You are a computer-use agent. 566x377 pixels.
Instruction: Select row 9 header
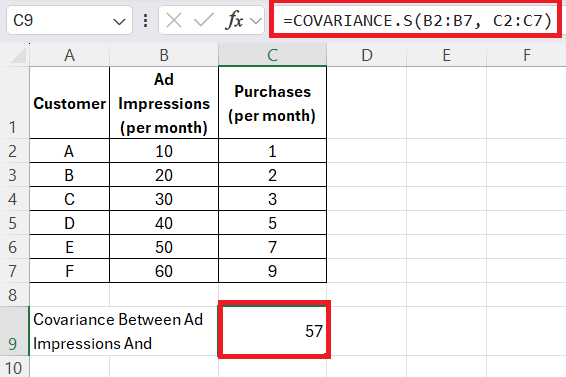(x=14, y=331)
